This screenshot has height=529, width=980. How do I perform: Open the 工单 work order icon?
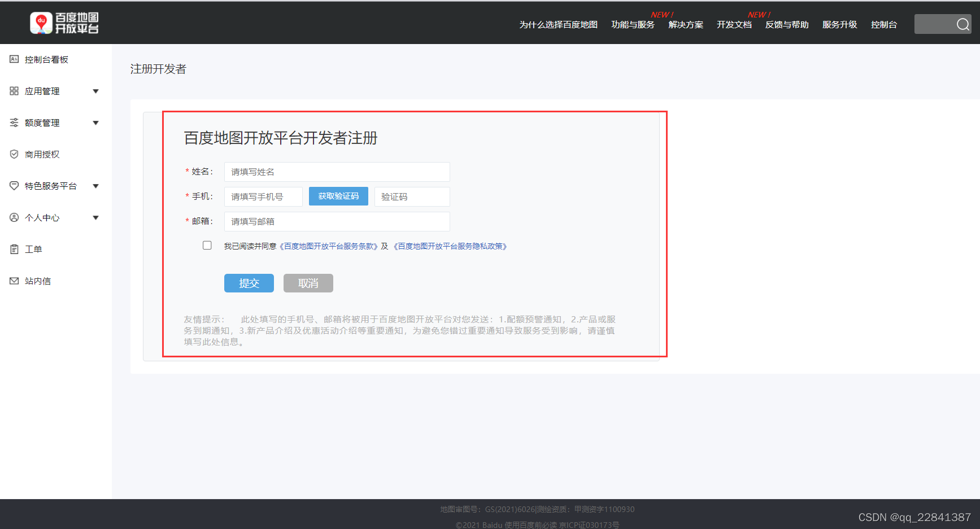coord(14,248)
